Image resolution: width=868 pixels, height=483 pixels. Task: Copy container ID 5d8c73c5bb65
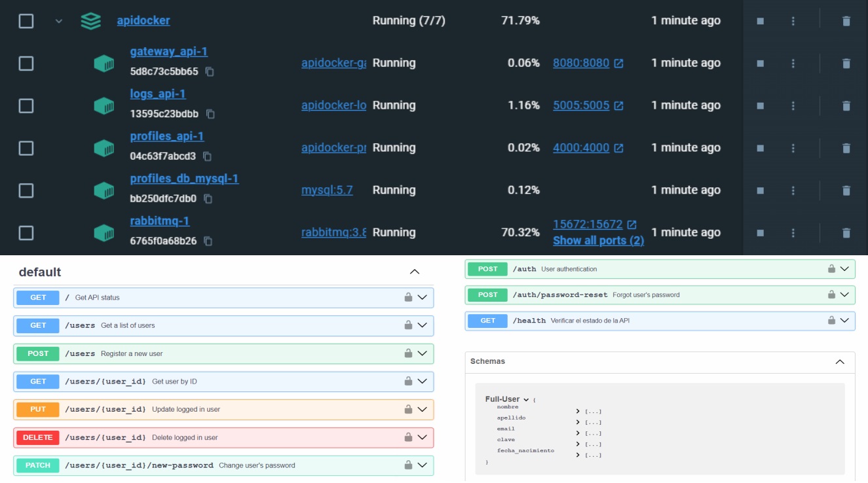[210, 71]
